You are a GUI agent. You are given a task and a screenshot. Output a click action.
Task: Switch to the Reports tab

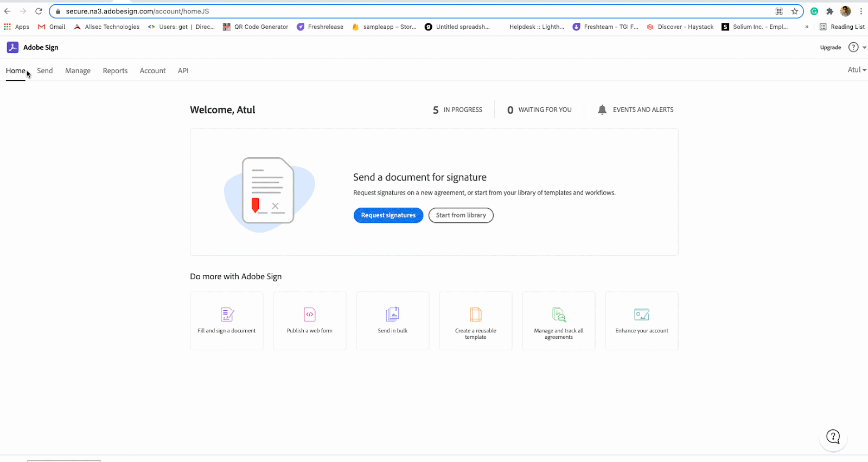pyautogui.click(x=115, y=70)
